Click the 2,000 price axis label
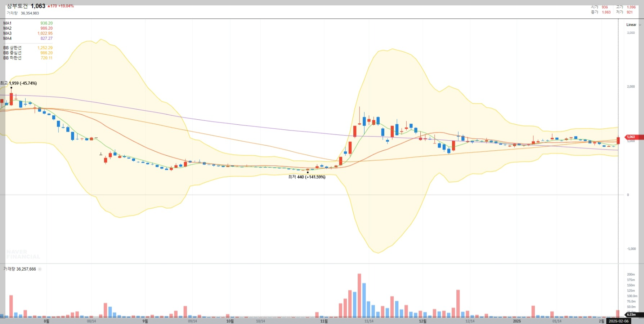Screen dimensions: 644x324 [631, 86]
